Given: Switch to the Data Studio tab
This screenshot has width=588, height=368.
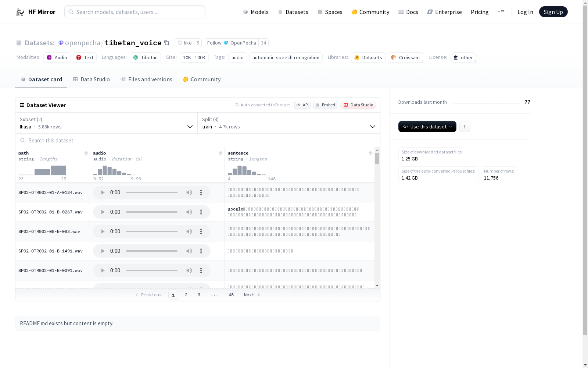Looking at the screenshot, I should tap(91, 79).
